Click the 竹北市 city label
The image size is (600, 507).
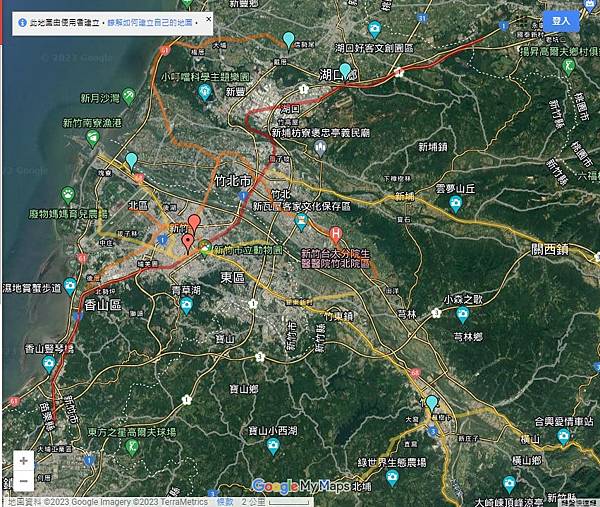point(233,181)
